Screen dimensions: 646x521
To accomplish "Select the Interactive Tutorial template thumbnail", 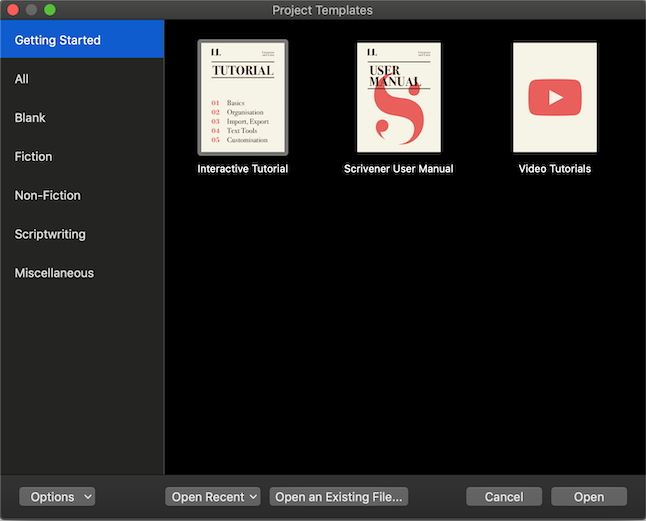I will point(243,98).
